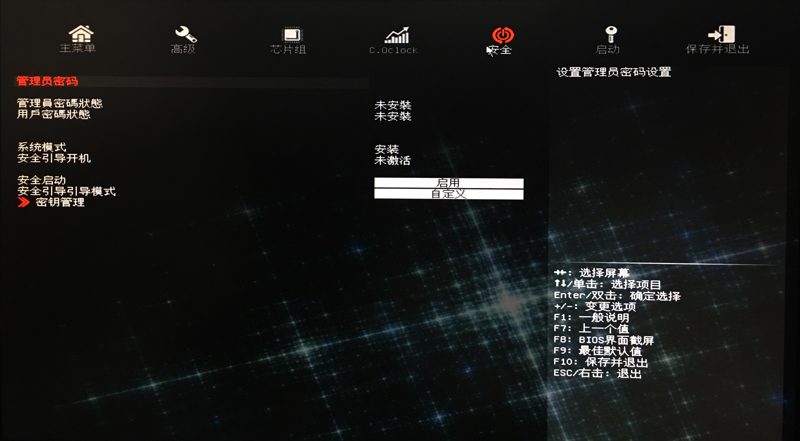800x441 pixels.
Task: Click the F9: 最佳默认值 help line
Action: [597, 351]
